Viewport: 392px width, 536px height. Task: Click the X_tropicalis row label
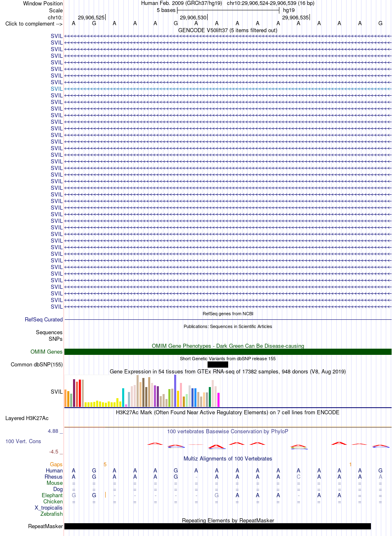click(49, 508)
